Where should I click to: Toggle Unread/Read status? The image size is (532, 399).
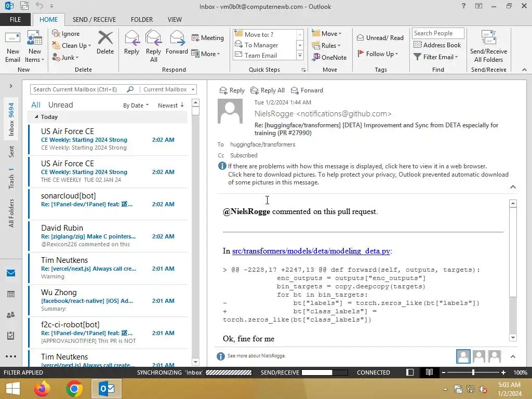pyautogui.click(x=380, y=37)
